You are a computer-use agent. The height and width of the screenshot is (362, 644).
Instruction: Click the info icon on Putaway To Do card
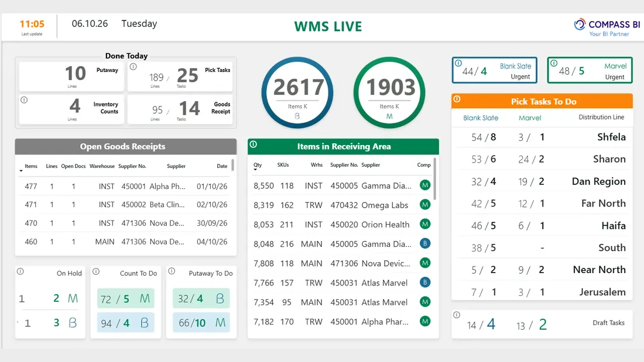172,271
